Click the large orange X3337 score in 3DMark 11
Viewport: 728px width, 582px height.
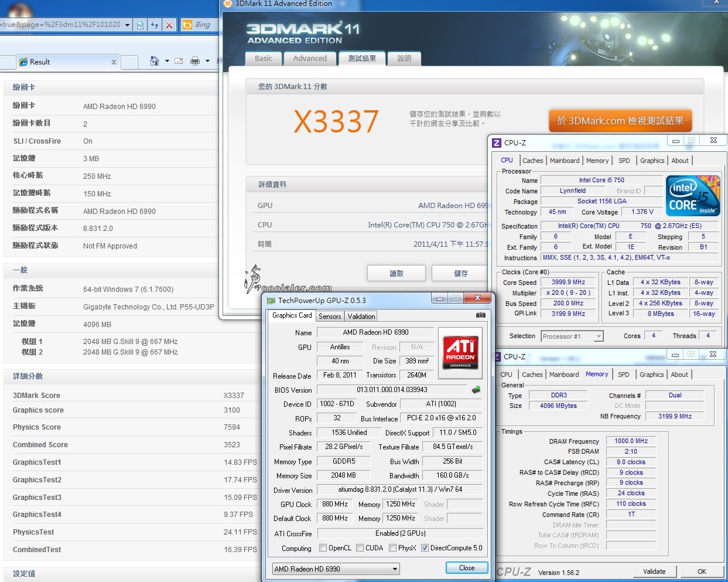point(336,121)
